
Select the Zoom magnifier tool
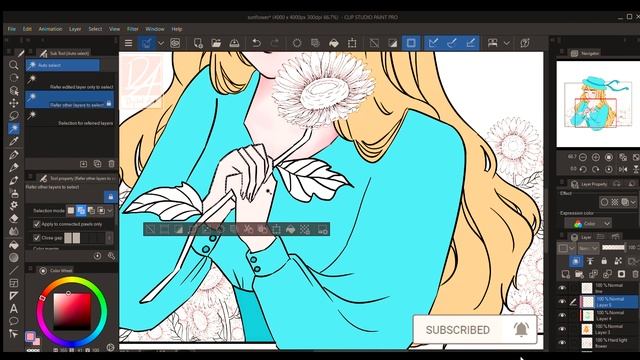[13, 65]
